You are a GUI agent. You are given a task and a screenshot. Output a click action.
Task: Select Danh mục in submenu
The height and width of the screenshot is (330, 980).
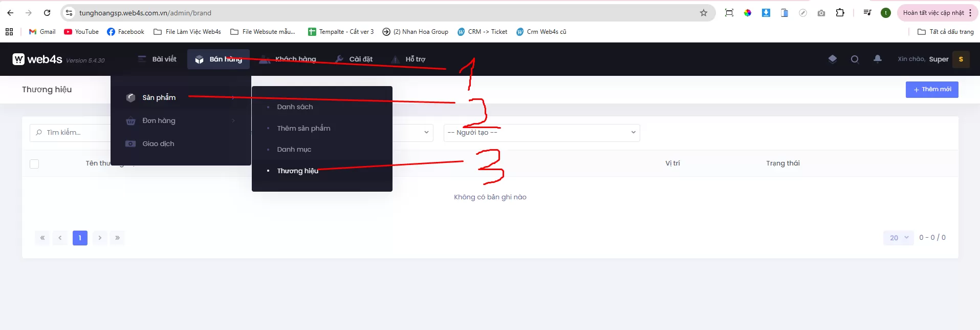coord(294,150)
